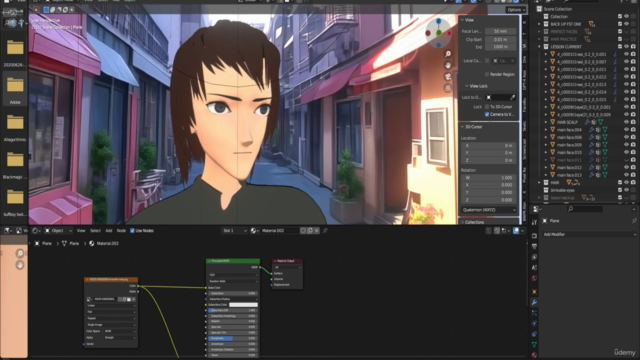The image size is (640, 360).
Task: Toggle exclude checkbox for BACK UP FST ONE
Action: coord(620,24)
